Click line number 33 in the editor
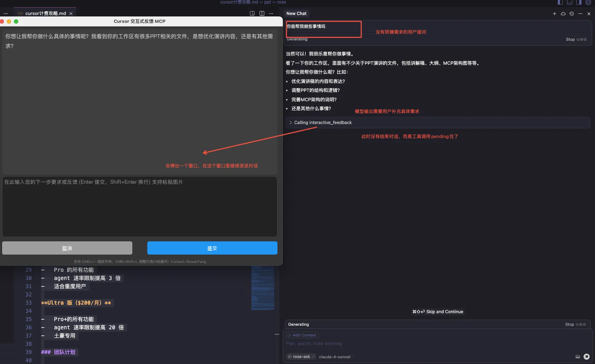 point(29,303)
